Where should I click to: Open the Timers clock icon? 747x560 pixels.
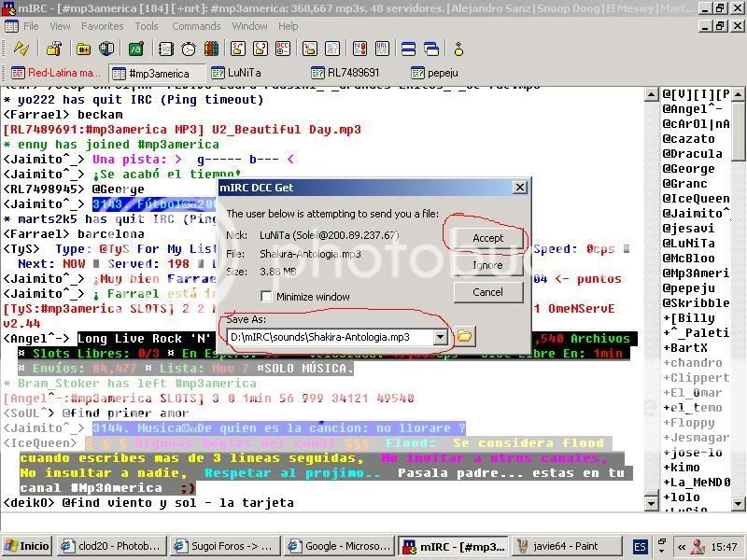[x=189, y=49]
